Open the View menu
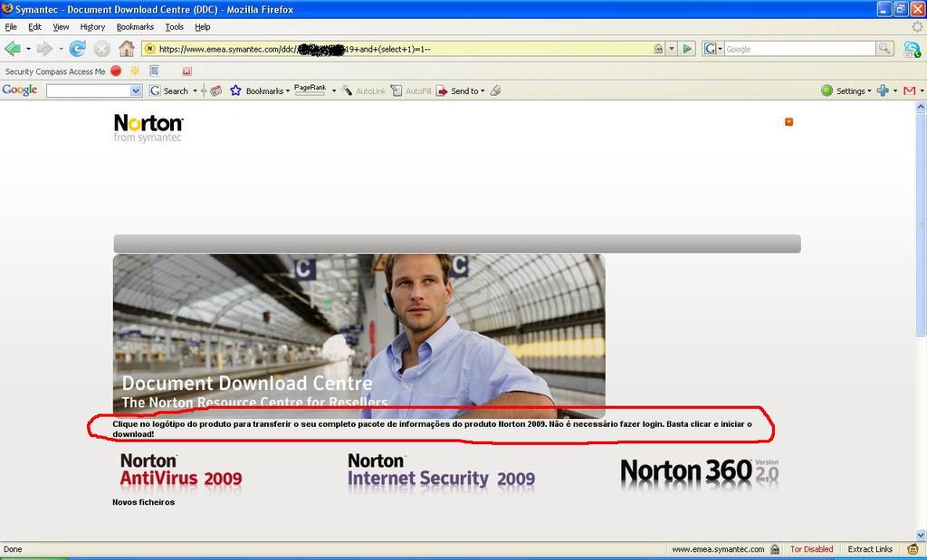The width and height of the screenshot is (927, 560). pyautogui.click(x=61, y=26)
